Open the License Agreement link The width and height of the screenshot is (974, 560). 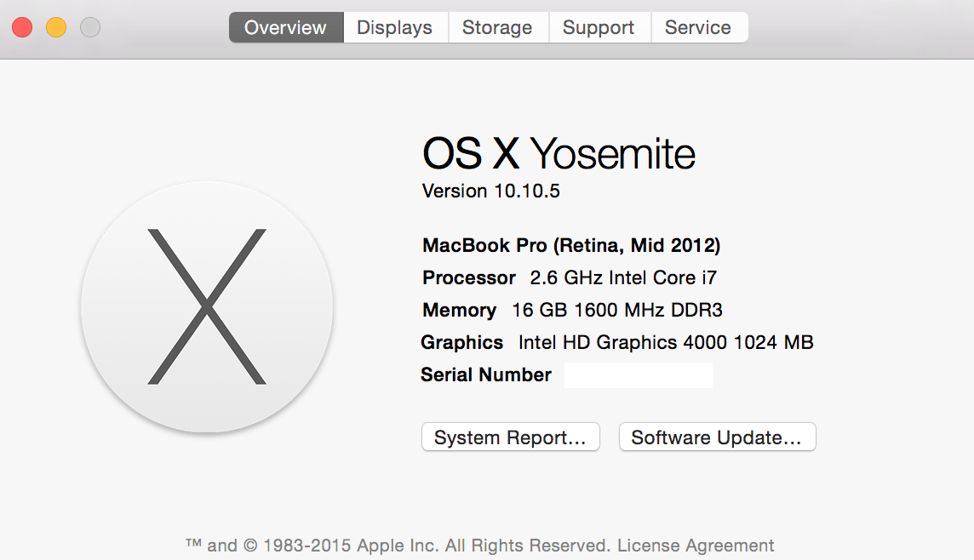pos(695,545)
